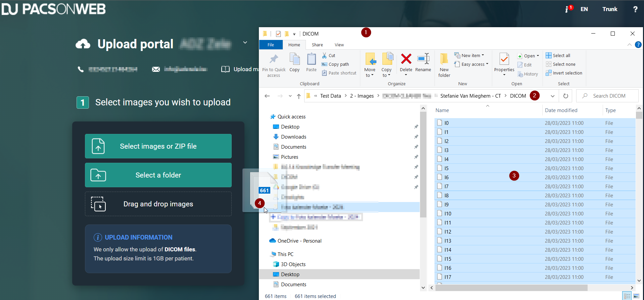Open the info notifications icon in PACSonWEB header
The height and width of the screenshot is (300, 644).
[568, 9]
